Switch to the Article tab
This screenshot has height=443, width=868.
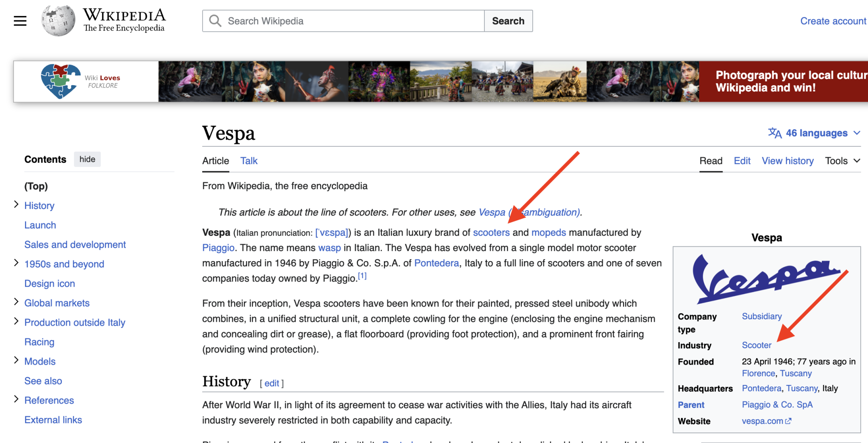(216, 161)
